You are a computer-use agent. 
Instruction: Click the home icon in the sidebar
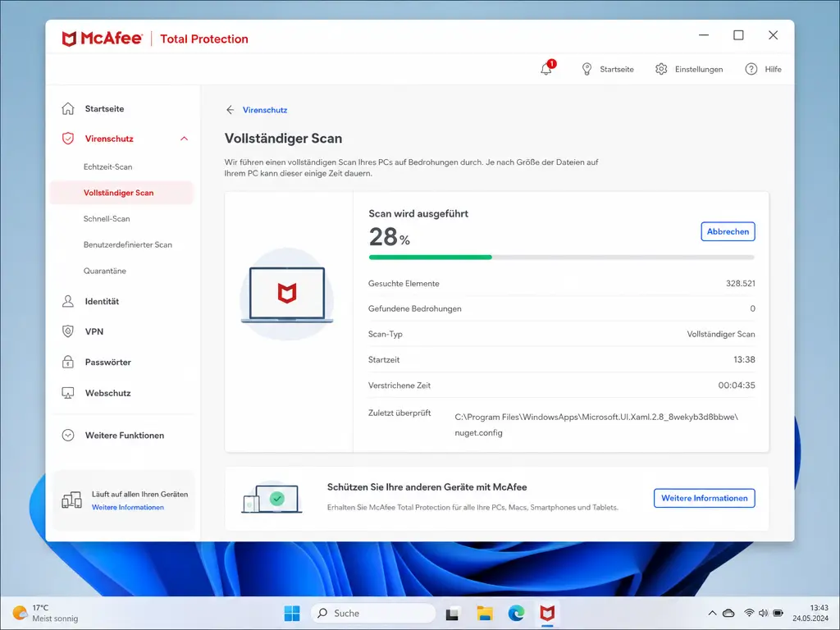point(68,109)
